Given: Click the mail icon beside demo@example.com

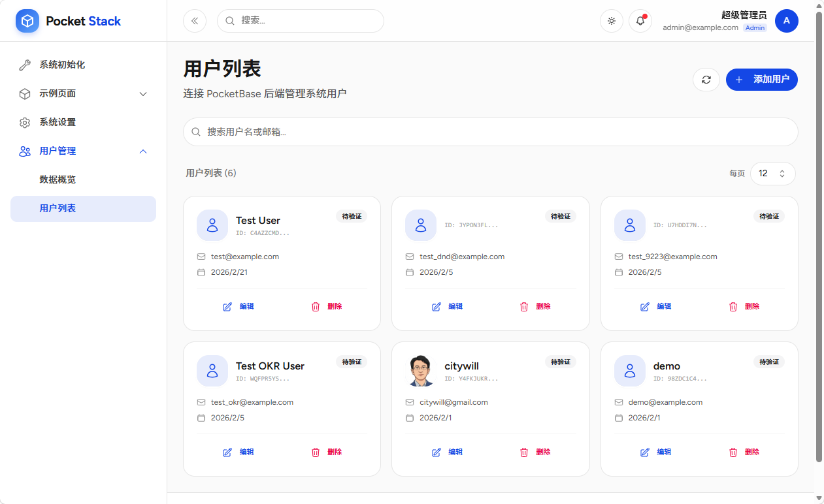Looking at the screenshot, I should pos(619,402).
